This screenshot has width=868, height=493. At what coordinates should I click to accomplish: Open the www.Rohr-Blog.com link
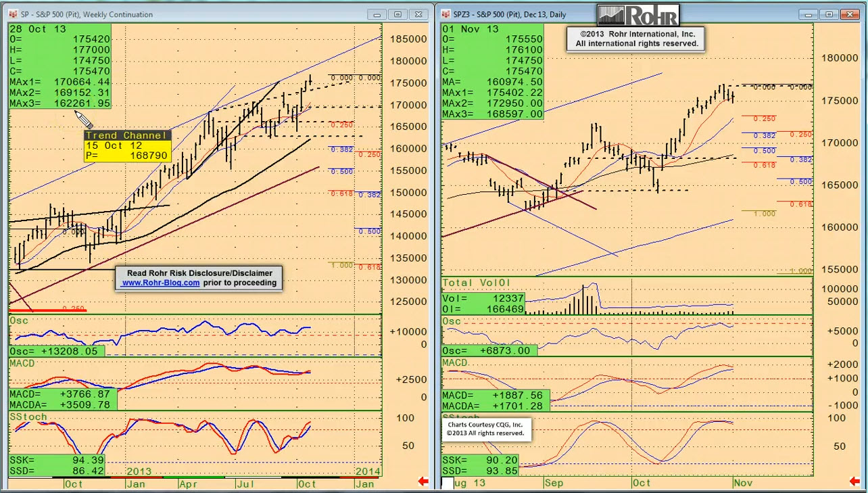(161, 283)
